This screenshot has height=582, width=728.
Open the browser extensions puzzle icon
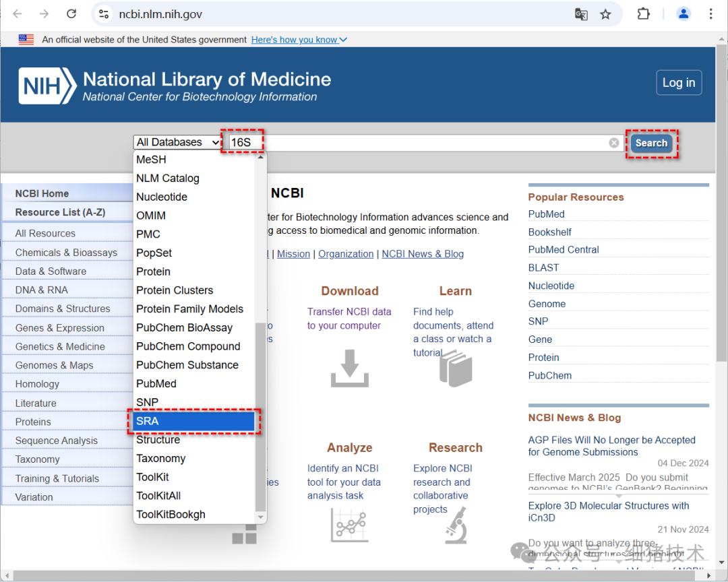pyautogui.click(x=644, y=14)
